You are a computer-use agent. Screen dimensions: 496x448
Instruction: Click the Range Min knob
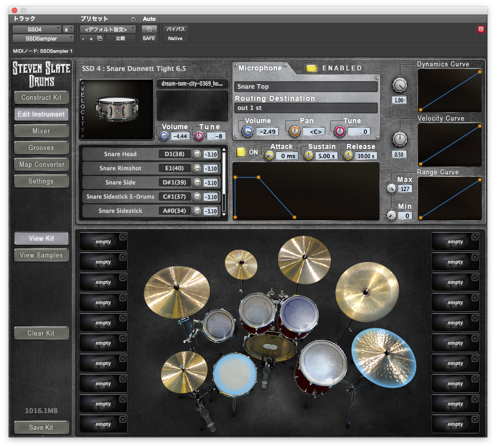coord(391,215)
